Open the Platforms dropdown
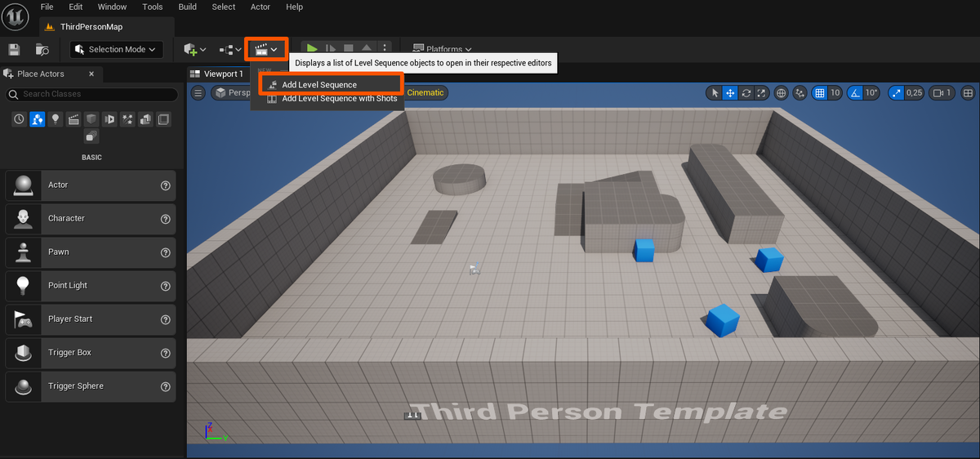Viewport: 980px width, 459px height. pos(443,50)
